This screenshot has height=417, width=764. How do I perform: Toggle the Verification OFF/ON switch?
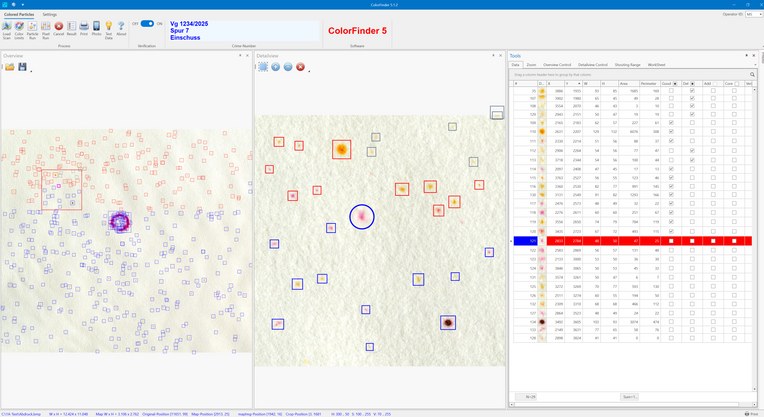147,23
